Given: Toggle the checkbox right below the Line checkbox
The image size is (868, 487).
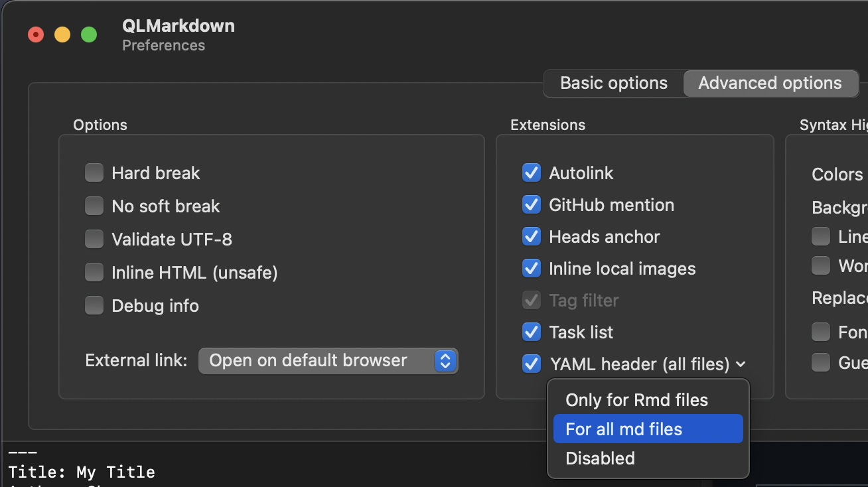Looking at the screenshot, I should click(x=821, y=266).
